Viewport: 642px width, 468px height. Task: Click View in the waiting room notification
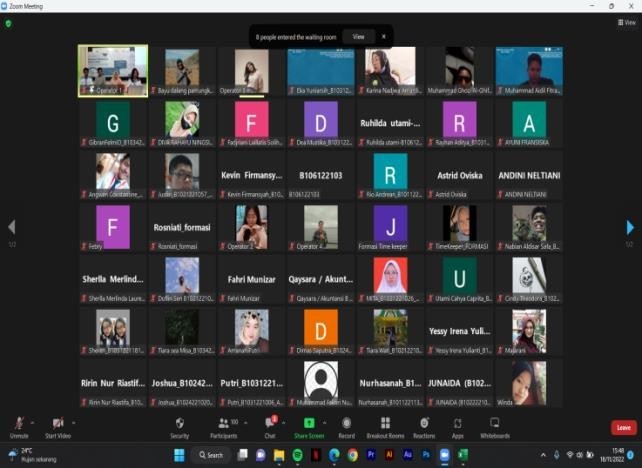[357, 36]
